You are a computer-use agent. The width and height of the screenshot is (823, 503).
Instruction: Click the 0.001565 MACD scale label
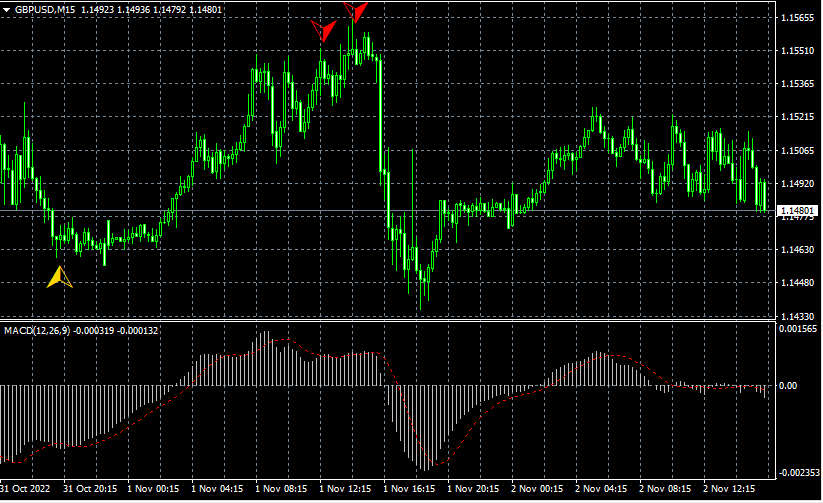pos(798,329)
